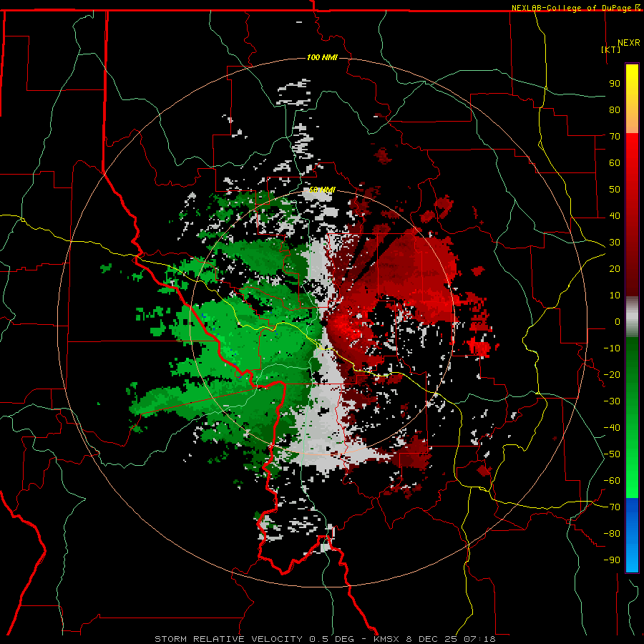Click the -10 value on velocity scale
This screenshot has height=644, width=644.
[x=612, y=348]
